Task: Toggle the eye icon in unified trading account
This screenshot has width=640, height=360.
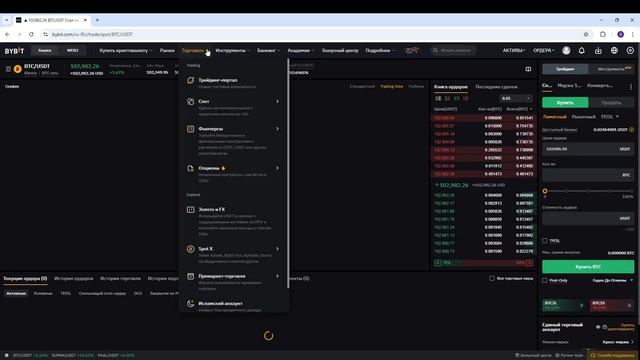Action: pyautogui.click(x=598, y=327)
